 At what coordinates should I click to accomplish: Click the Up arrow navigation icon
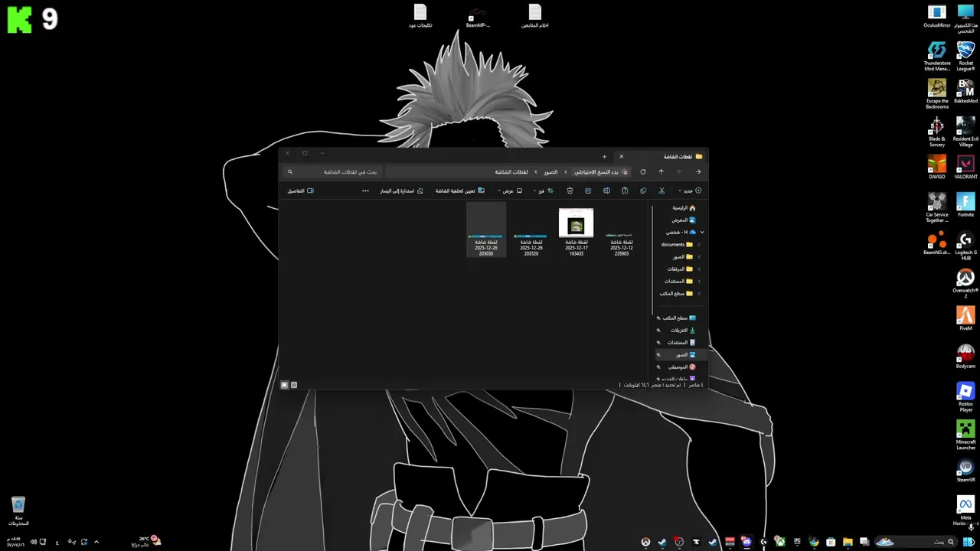pyautogui.click(x=661, y=171)
